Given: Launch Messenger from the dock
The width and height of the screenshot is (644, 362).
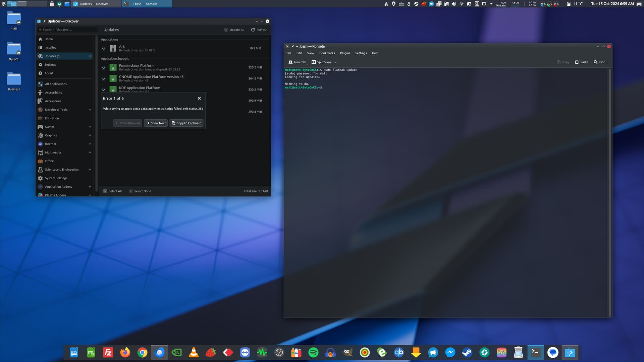Looking at the screenshot, I should pos(450,353).
